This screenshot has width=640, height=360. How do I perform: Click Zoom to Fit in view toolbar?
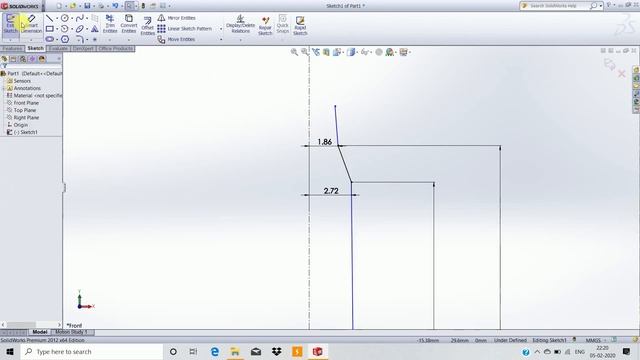click(294, 52)
